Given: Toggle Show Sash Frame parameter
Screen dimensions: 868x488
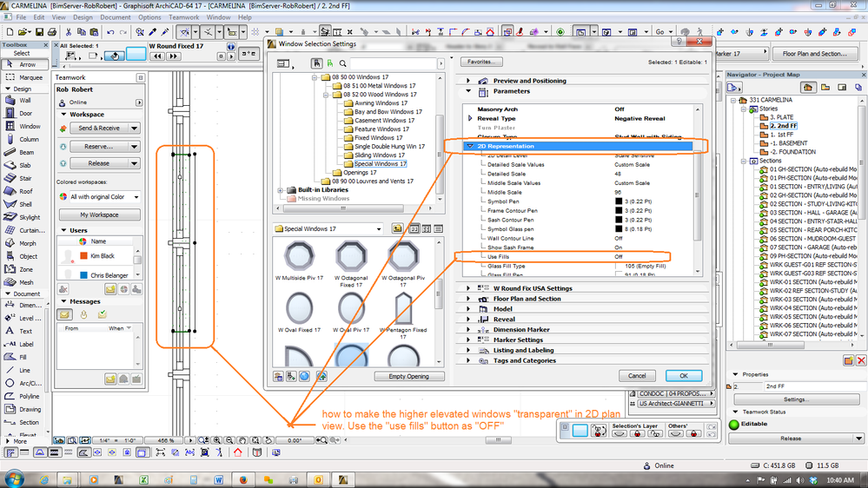Looking at the screenshot, I should (619, 247).
